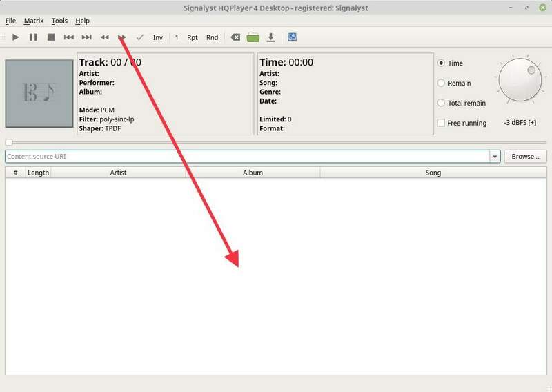Click the Pause playback icon
Image resolution: width=552 pixels, height=392 pixels.
pos(33,37)
